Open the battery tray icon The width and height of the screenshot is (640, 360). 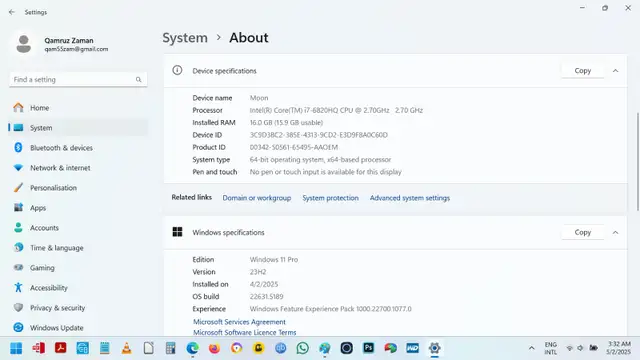[x=593, y=348]
